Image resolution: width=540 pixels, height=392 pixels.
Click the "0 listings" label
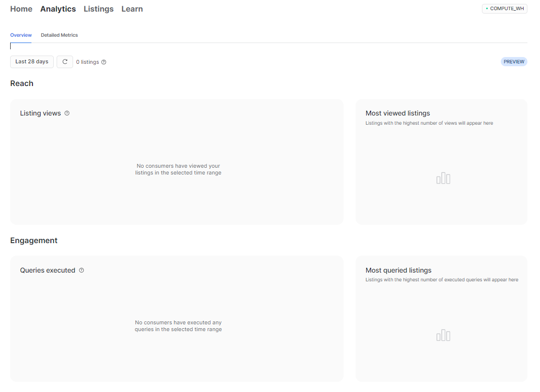coord(87,62)
